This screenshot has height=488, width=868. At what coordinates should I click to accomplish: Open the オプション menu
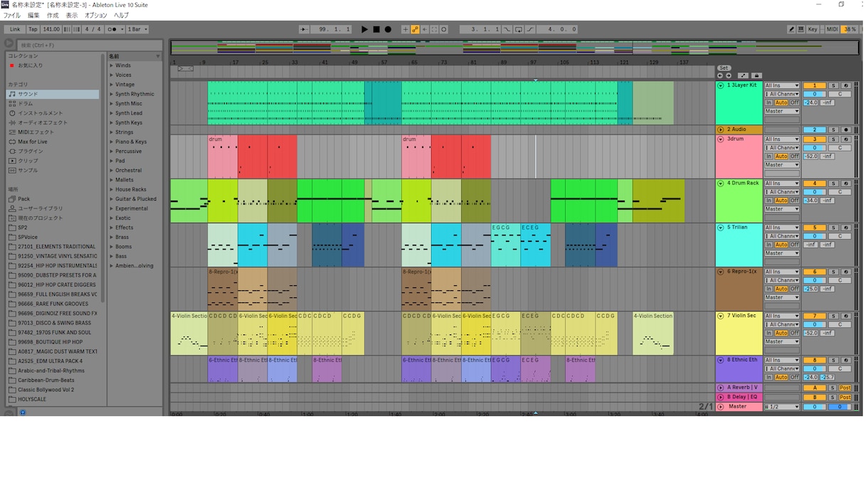[x=96, y=15]
